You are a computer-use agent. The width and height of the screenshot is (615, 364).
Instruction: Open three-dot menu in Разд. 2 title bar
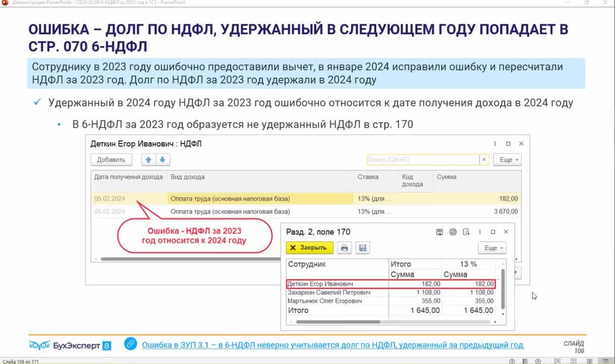[480, 232]
